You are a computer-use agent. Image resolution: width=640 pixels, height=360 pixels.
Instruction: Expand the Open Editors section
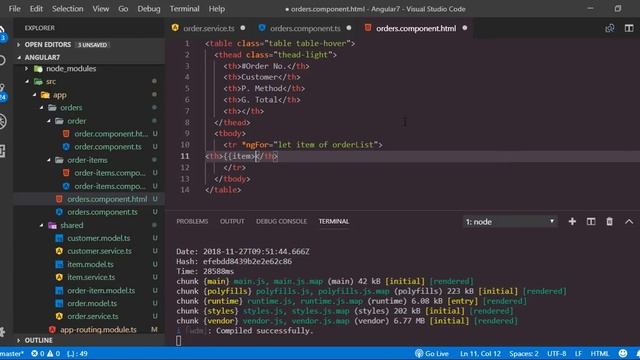click(48, 44)
